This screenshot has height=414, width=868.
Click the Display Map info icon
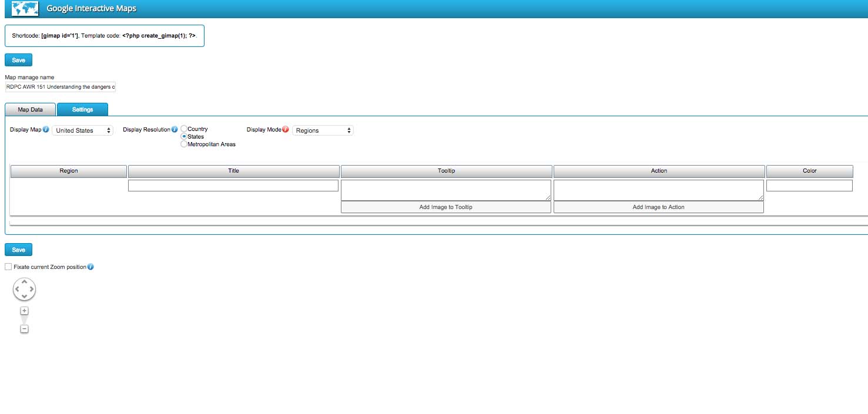[46, 130]
